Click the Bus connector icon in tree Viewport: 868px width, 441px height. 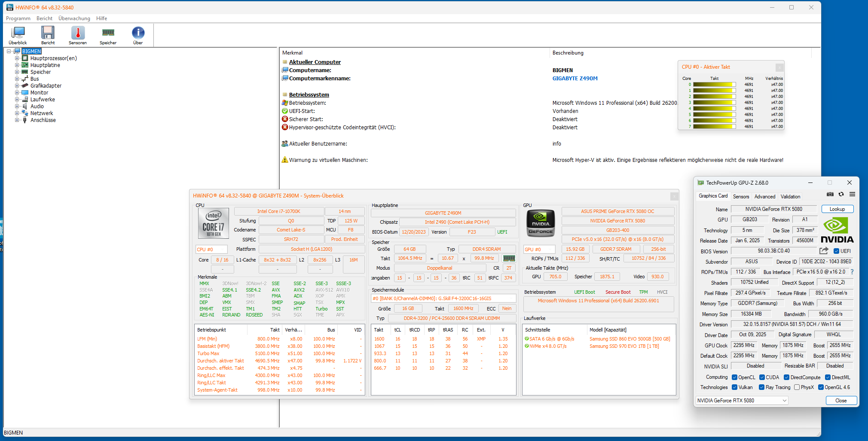tap(25, 79)
